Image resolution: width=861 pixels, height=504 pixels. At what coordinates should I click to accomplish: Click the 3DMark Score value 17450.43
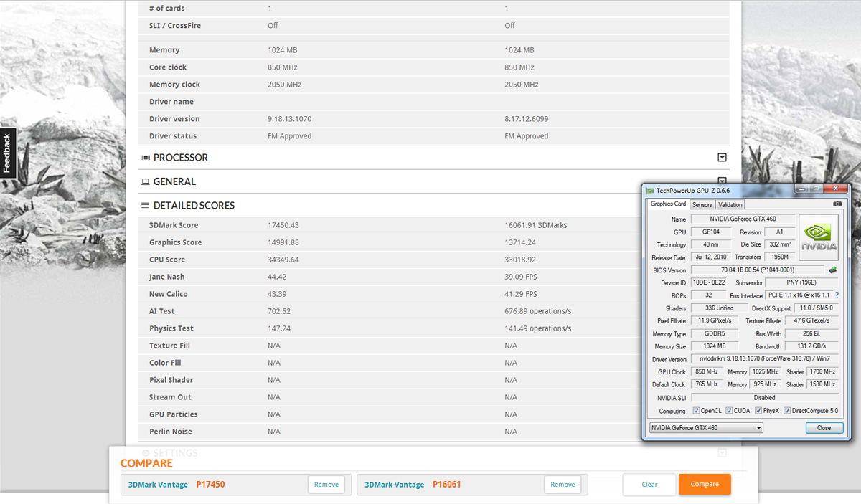pos(283,225)
